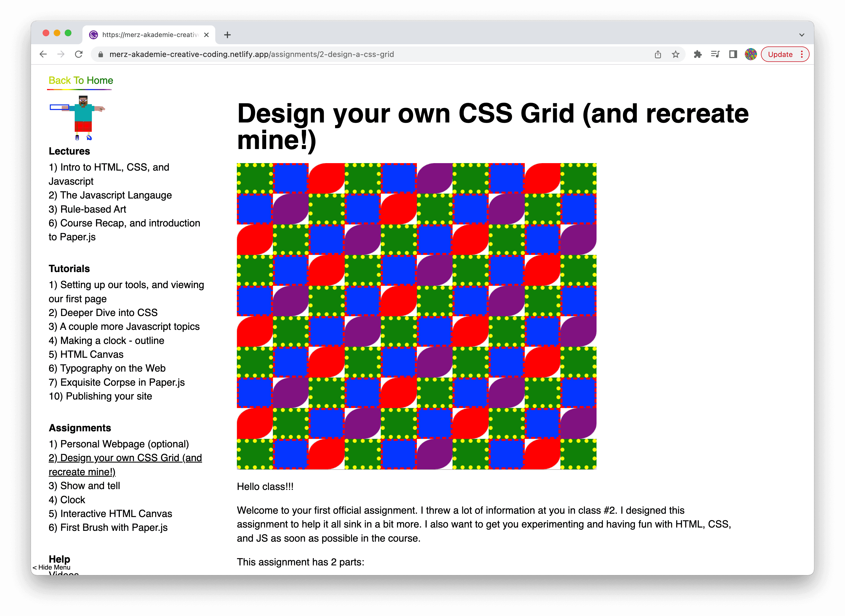Hide the sidebar menu
This screenshot has height=616, width=845.
(x=51, y=567)
